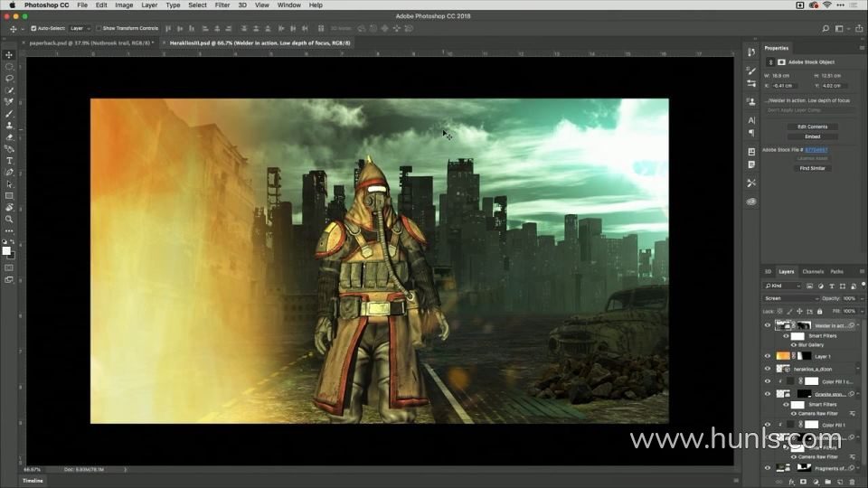This screenshot has height=488, width=868.
Task: Select the Brush tool
Action: pos(9,114)
